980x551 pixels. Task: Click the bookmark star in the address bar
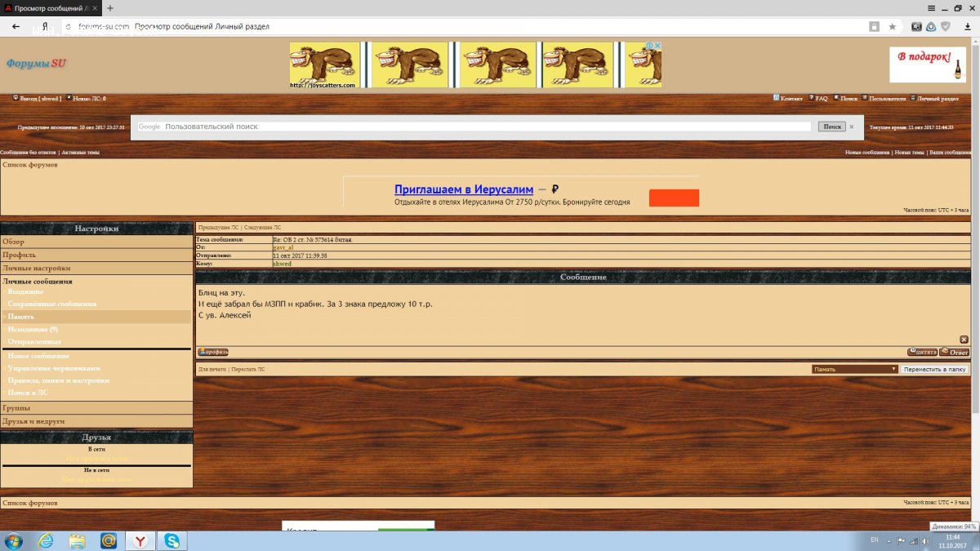click(x=892, y=26)
